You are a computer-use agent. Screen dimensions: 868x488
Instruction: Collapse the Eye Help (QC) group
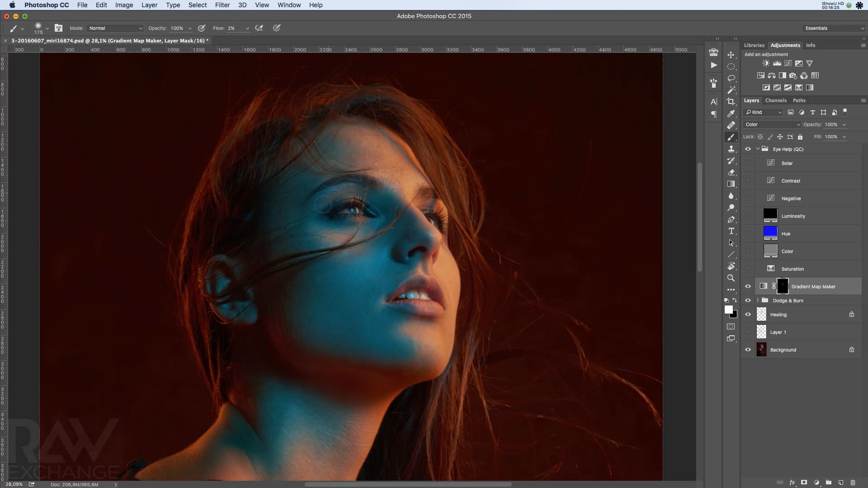point(758,149)
